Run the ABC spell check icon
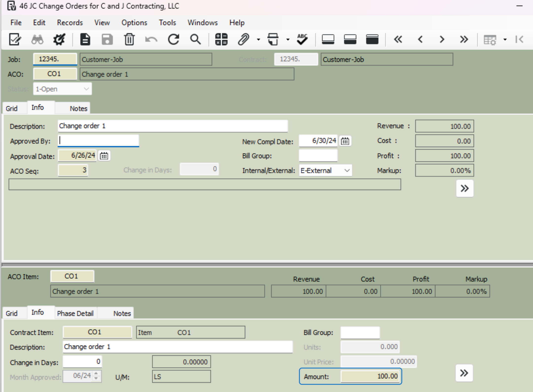 [302, 39]
